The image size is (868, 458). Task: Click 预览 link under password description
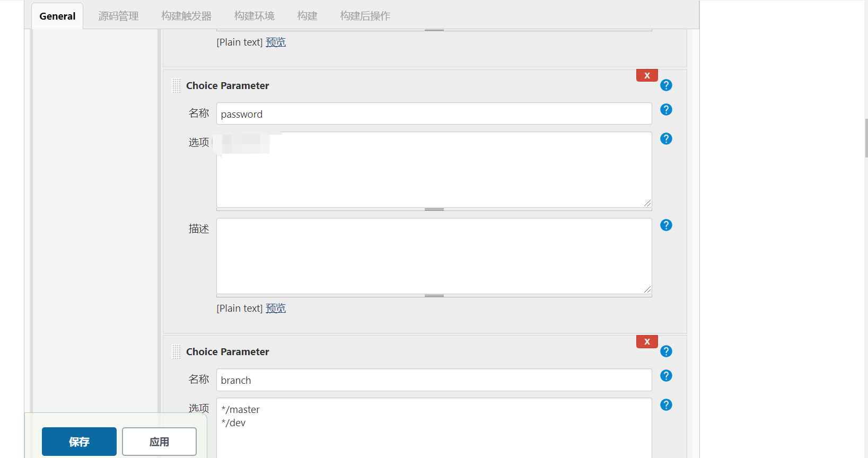(276, 309)
